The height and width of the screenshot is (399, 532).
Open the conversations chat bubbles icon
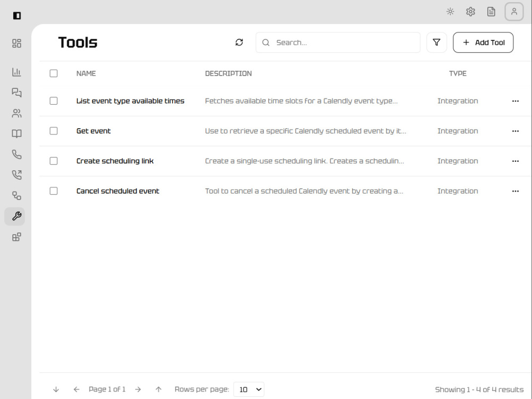(16, 93)
